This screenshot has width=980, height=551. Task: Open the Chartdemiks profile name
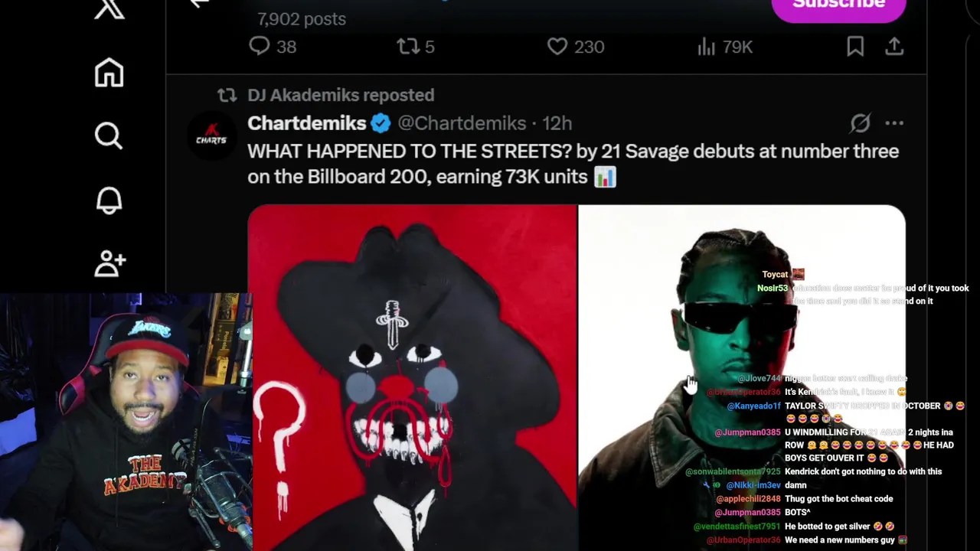pyautogui.click(x=307, y=123)
